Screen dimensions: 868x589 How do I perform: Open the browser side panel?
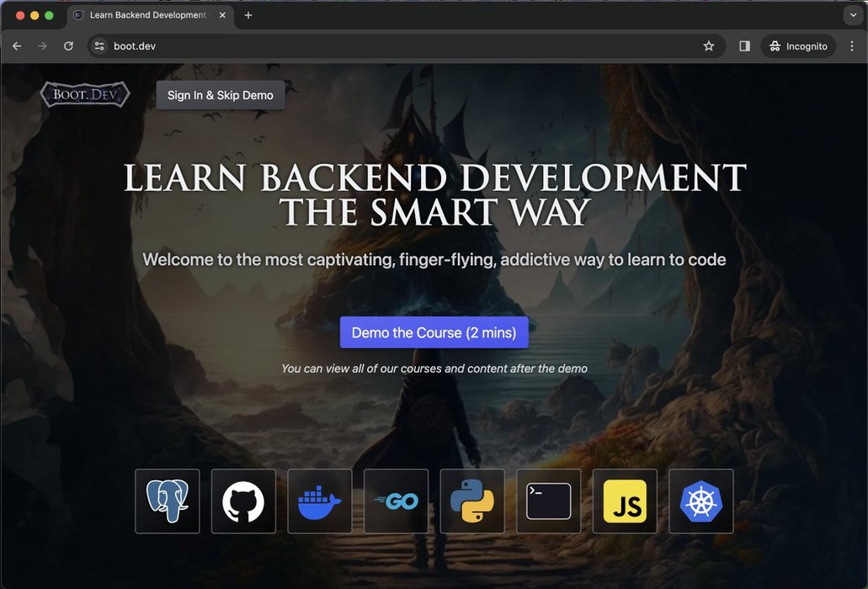[744, 46]
